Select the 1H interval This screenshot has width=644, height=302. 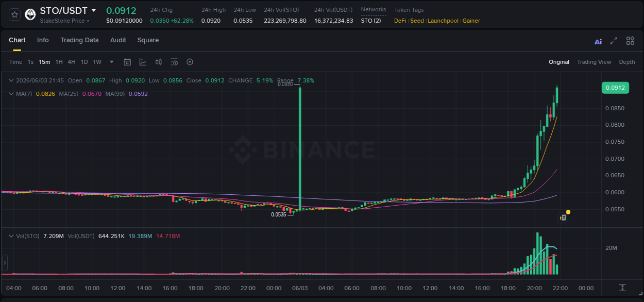coord(59,62)
